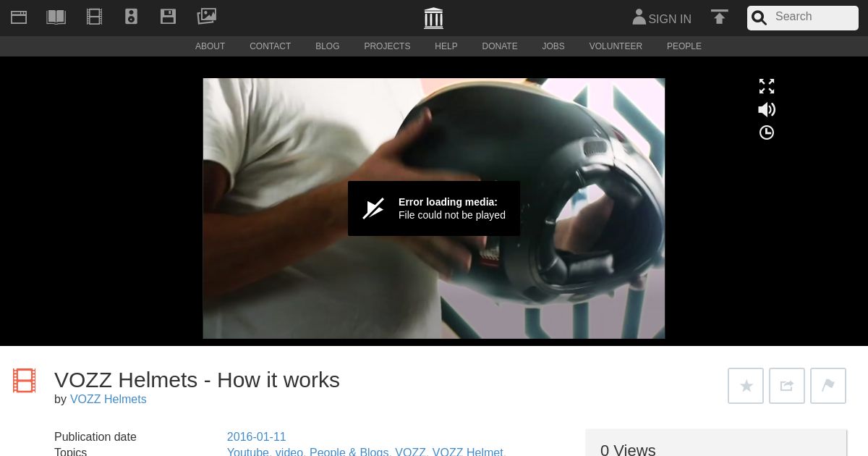Viewport: 868px width, 456px height.
Task: Open the Web archive icon
Action: (x=19, y=17)
